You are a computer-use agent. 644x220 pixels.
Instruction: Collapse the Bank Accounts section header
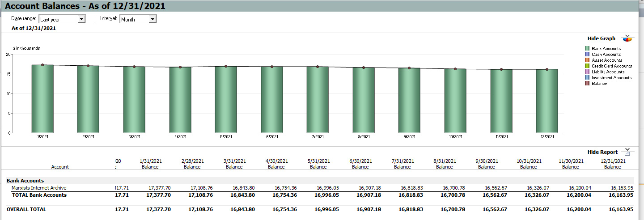(x=25, y=181)
